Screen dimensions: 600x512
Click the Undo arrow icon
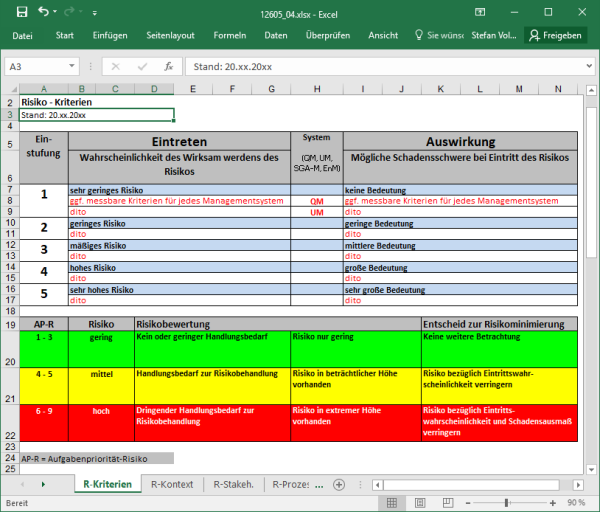coord(43,12)
